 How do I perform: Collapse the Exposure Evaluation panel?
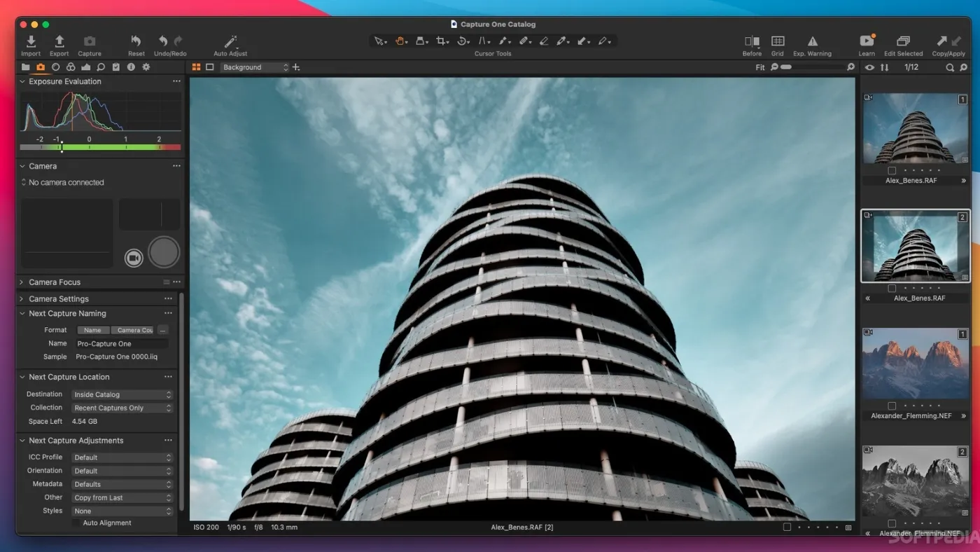(x=22, y=81)
